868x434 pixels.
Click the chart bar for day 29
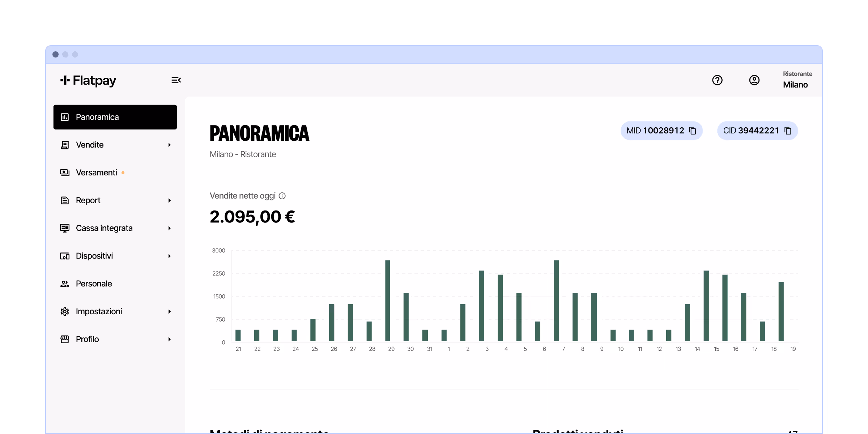point(387,300)
